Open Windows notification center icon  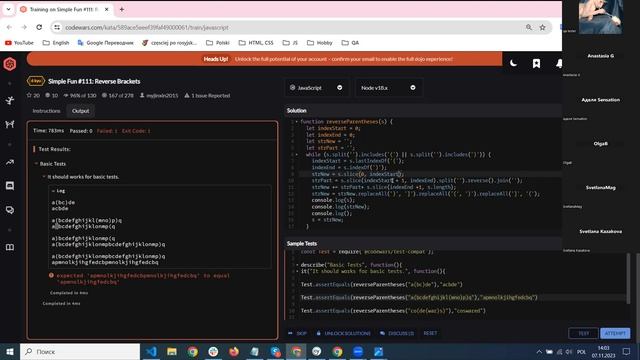tap(627, 351)
